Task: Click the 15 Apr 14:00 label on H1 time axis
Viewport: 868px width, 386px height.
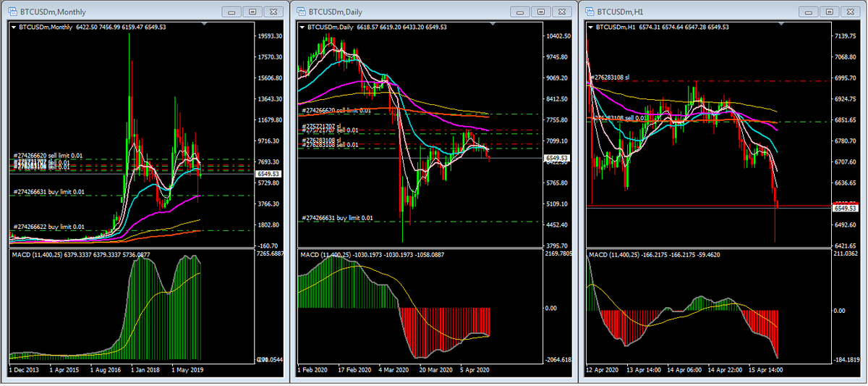Action: [766, 369]
